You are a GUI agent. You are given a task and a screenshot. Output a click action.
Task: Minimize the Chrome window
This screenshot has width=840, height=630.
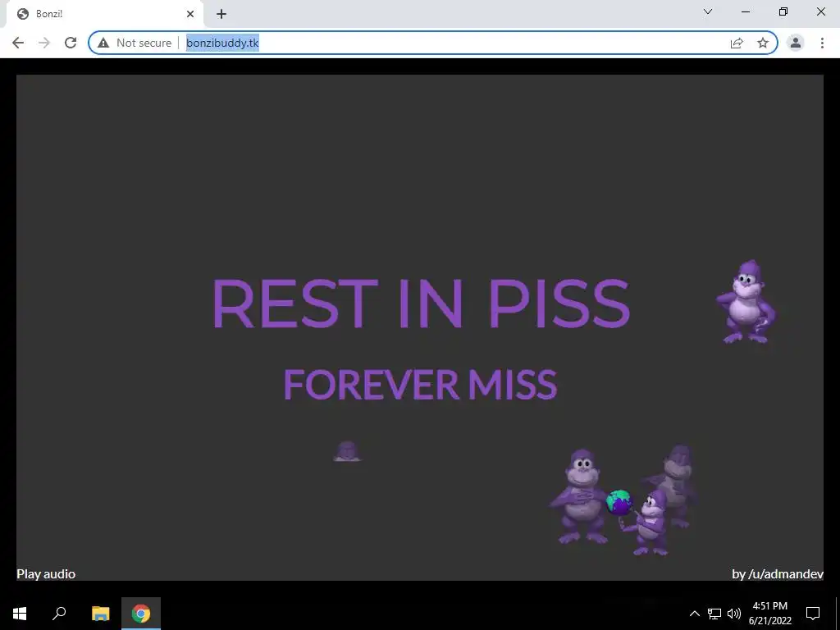click(x=746, y=11)
